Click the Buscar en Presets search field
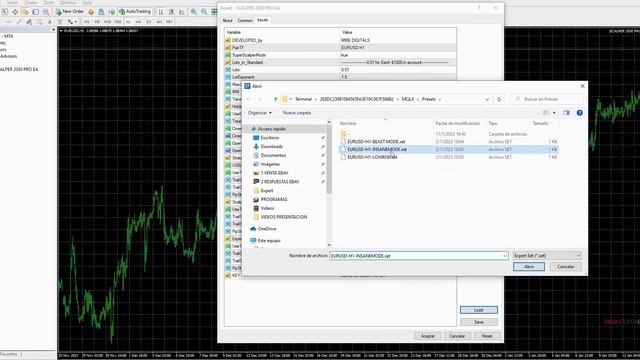Image resolution: width=640 pixels, height=360 pixels. (547, 99)
